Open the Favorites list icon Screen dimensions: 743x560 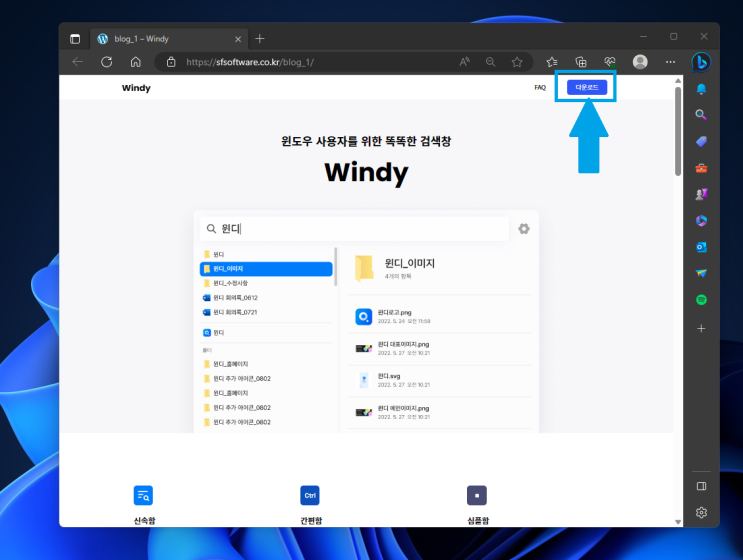tap(552, 62)
